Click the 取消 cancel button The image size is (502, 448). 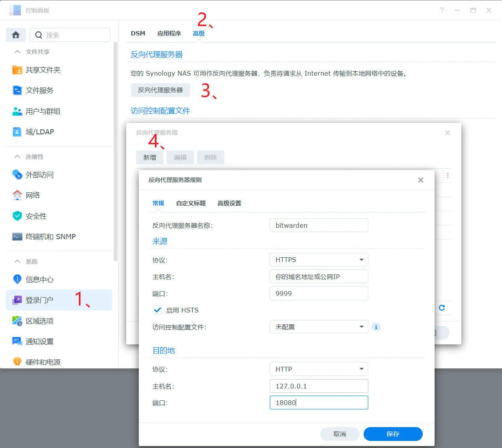(340, 434)
